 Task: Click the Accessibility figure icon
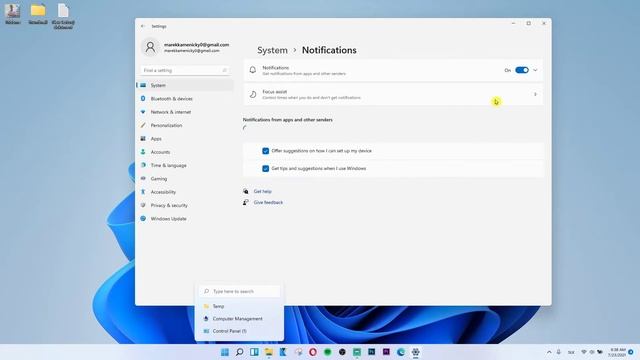coord(143,192)
